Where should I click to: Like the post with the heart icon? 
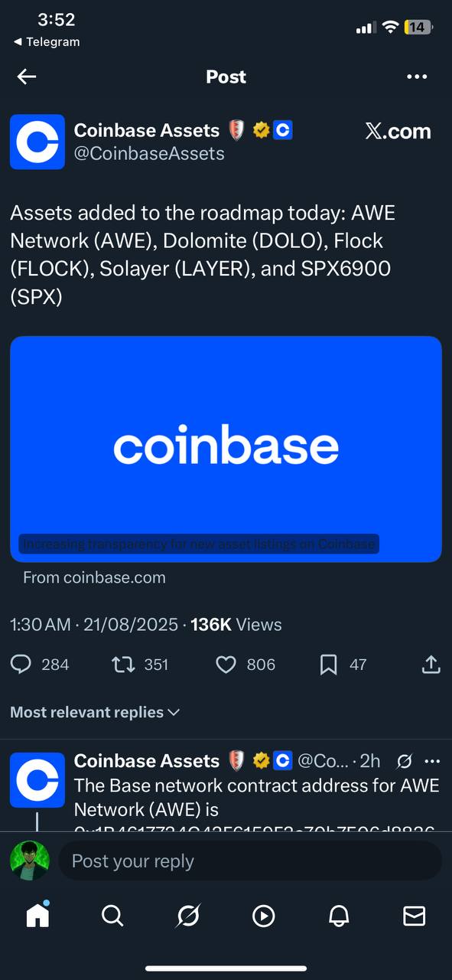[x=226, y=665]
